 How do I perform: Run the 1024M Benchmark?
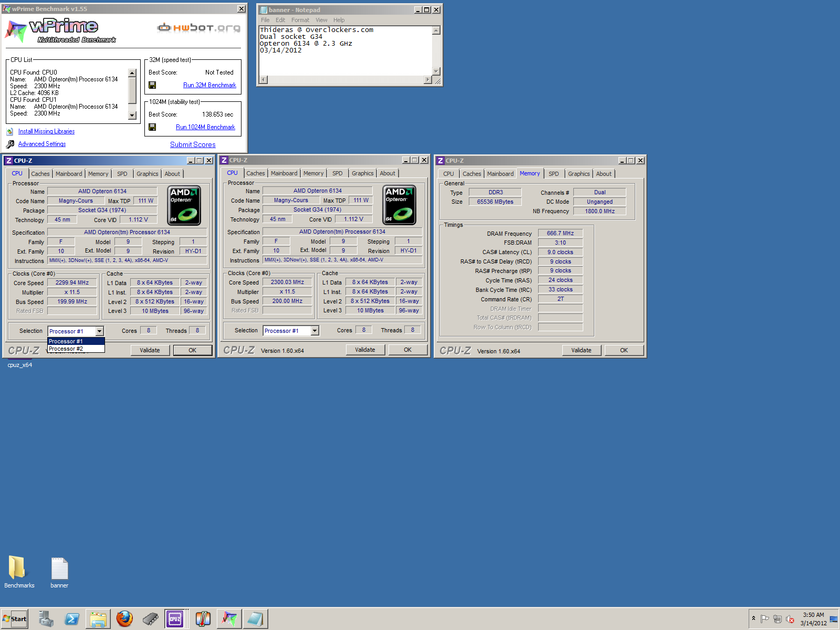[205, 127]
